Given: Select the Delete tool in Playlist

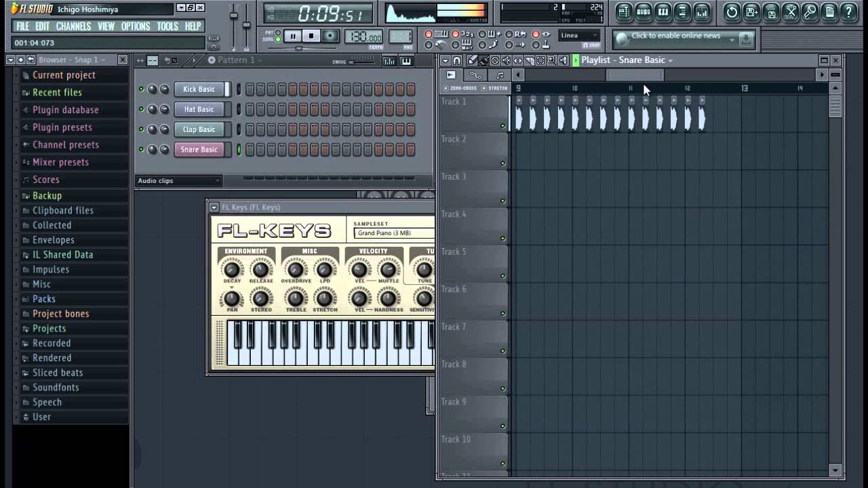Looking at the screenshot, I should coord(495,60).
